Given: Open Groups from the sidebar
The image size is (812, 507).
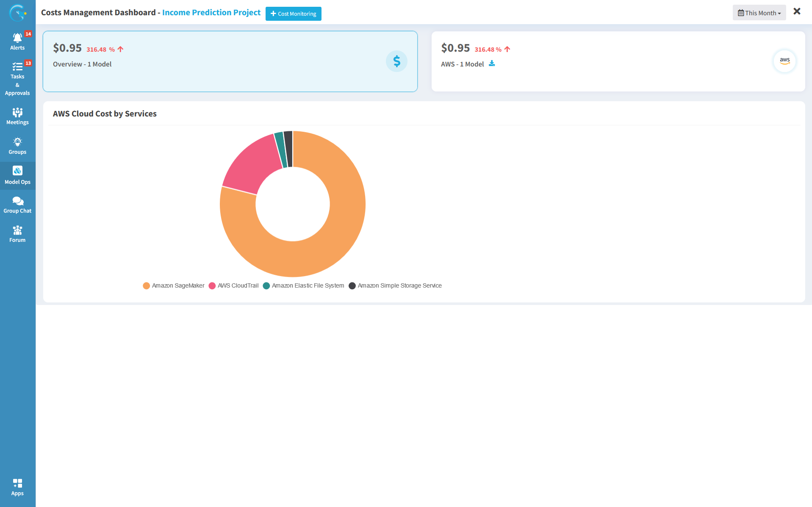Looking at the screenshot, I should 17,146.
